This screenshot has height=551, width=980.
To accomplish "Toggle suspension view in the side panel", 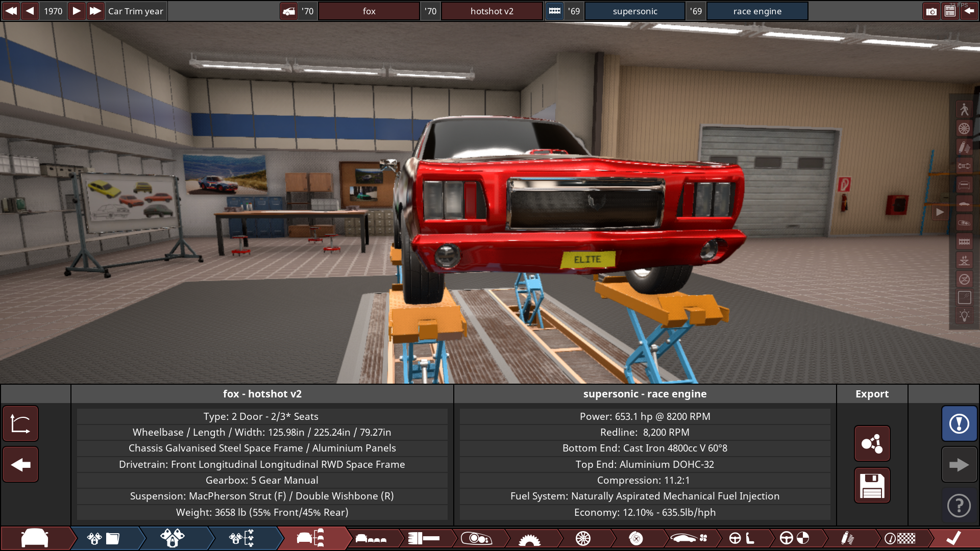I will point(964,147).
